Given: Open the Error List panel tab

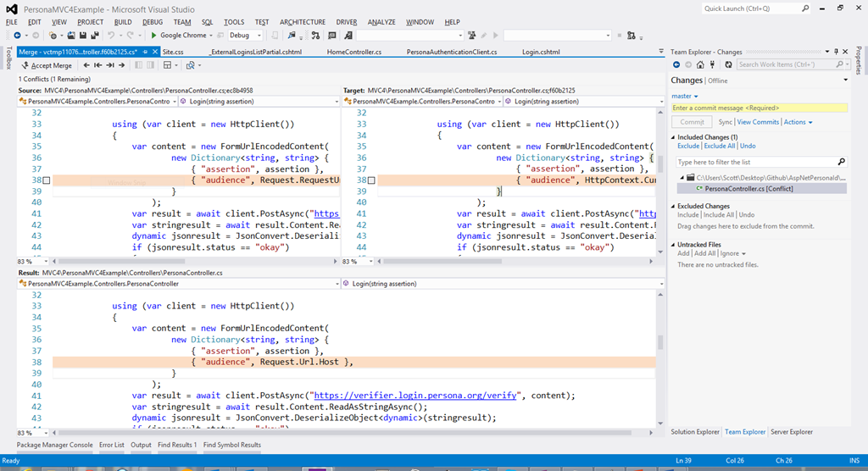Looking at the screenshot, I should [x=111, y=445].
